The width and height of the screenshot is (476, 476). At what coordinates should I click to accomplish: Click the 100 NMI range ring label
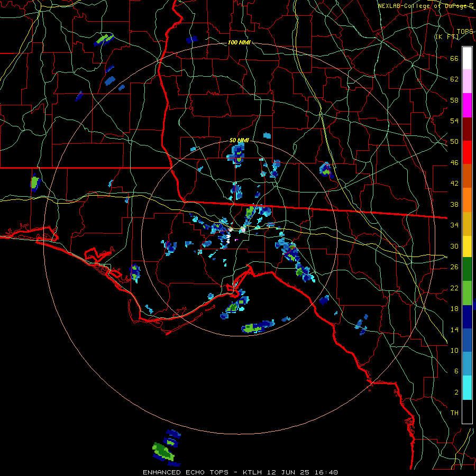239,42
